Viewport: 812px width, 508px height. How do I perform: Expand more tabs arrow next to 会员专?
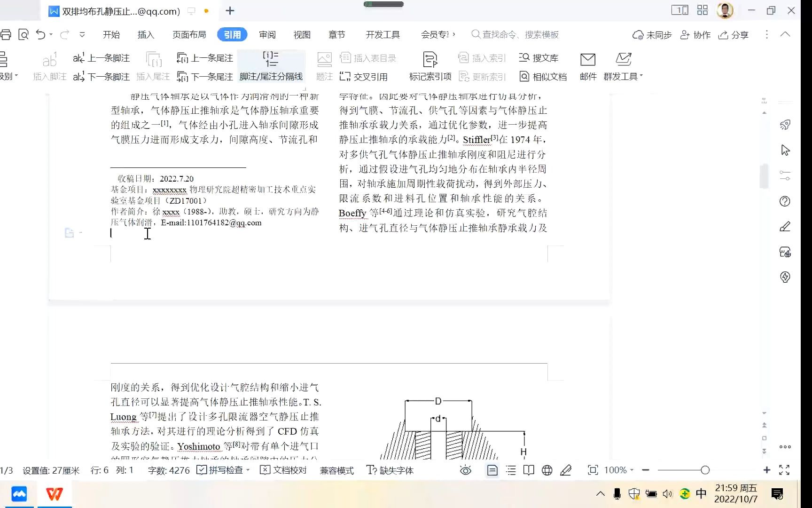(454, 34)
